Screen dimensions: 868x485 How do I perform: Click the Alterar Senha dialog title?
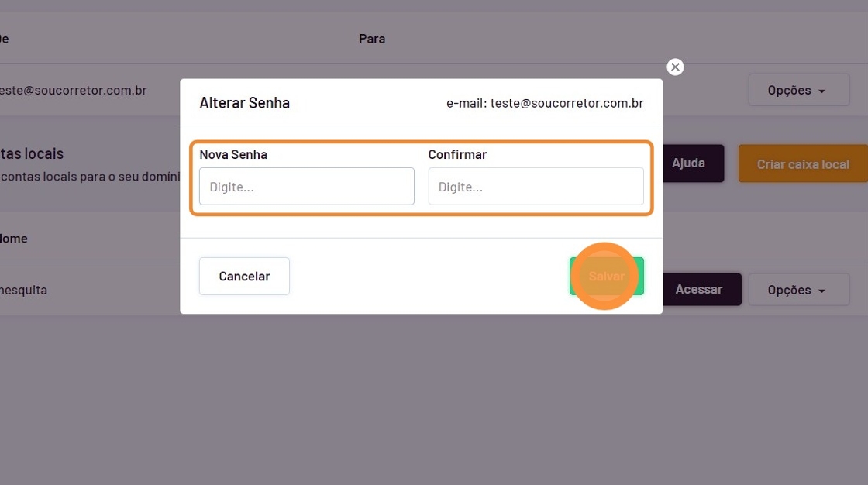click(245, 103)
